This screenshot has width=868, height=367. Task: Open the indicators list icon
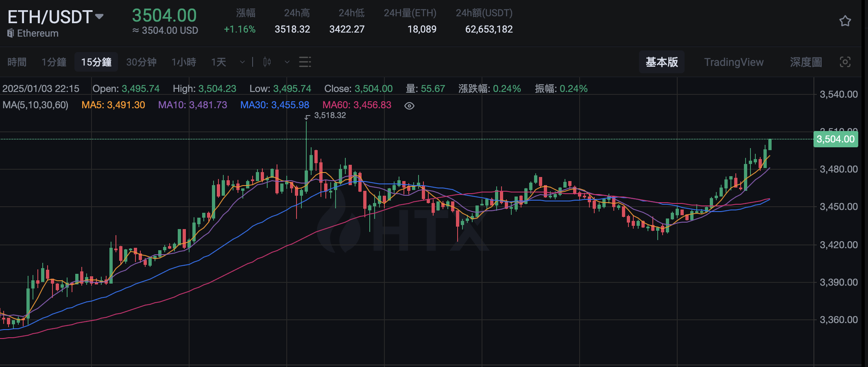click(x=304, y=62)
